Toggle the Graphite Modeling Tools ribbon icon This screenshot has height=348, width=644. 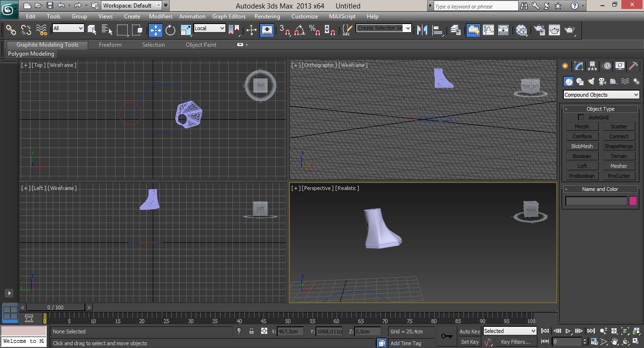(473, 30)
